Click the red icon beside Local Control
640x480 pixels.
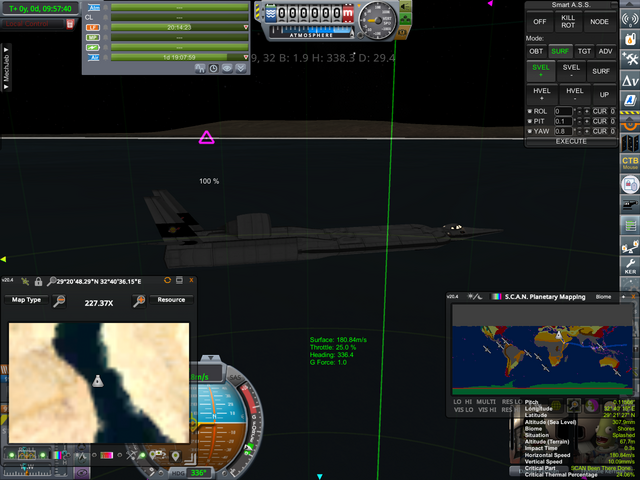click(x=70, y=24)
